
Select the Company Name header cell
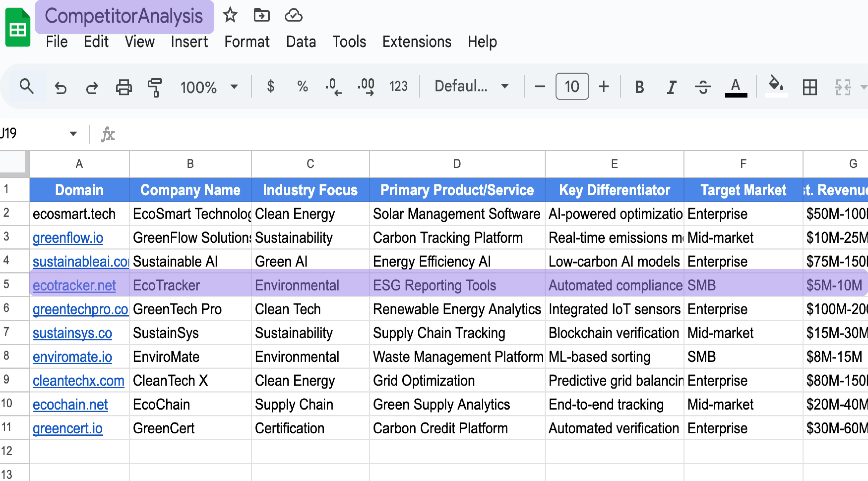coord(190,190)
